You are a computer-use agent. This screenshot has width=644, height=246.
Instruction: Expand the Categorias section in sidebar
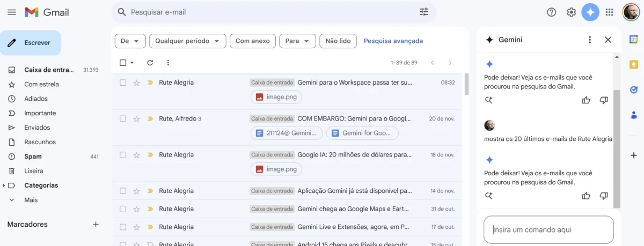point(5,185)
